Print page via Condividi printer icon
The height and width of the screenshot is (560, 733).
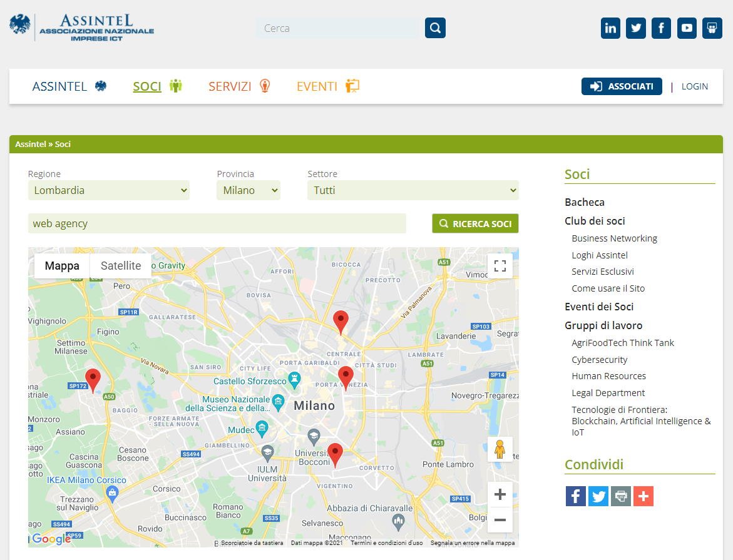point(621,496)
